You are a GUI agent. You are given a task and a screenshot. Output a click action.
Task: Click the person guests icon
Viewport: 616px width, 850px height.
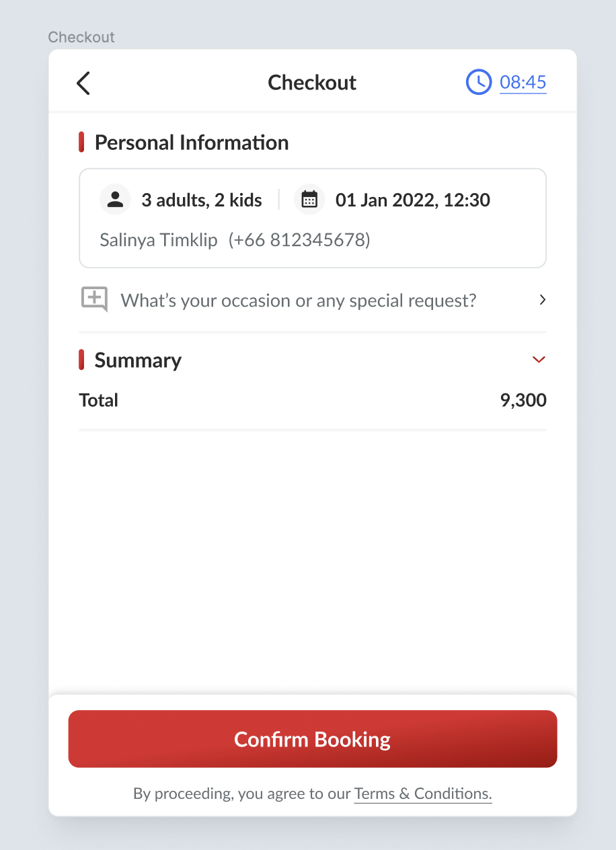[x=115, y=200]
